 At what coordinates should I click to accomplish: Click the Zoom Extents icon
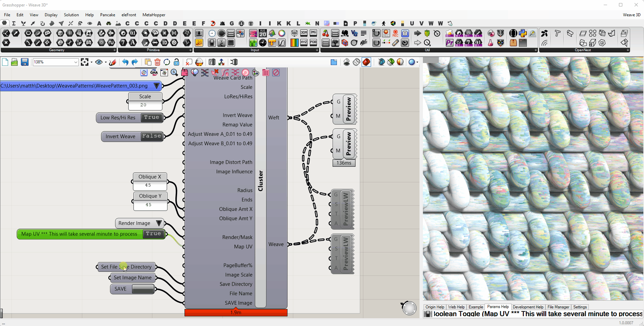point(85,62)
